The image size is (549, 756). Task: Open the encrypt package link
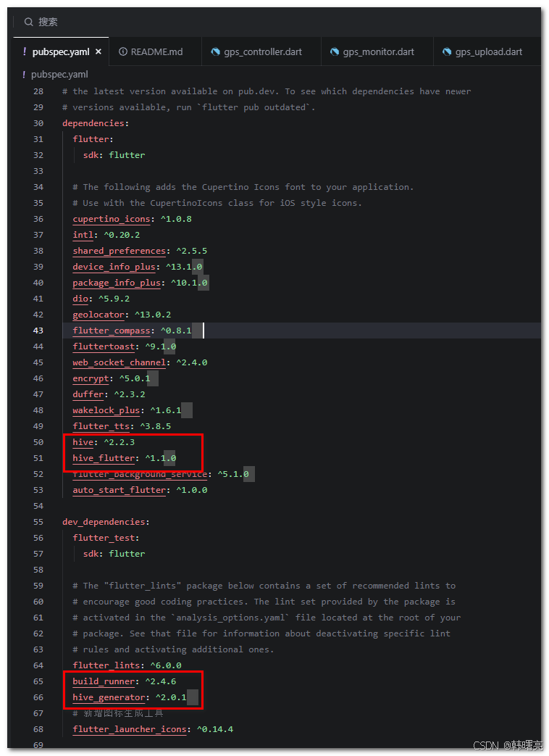click(x=91, y=378)
